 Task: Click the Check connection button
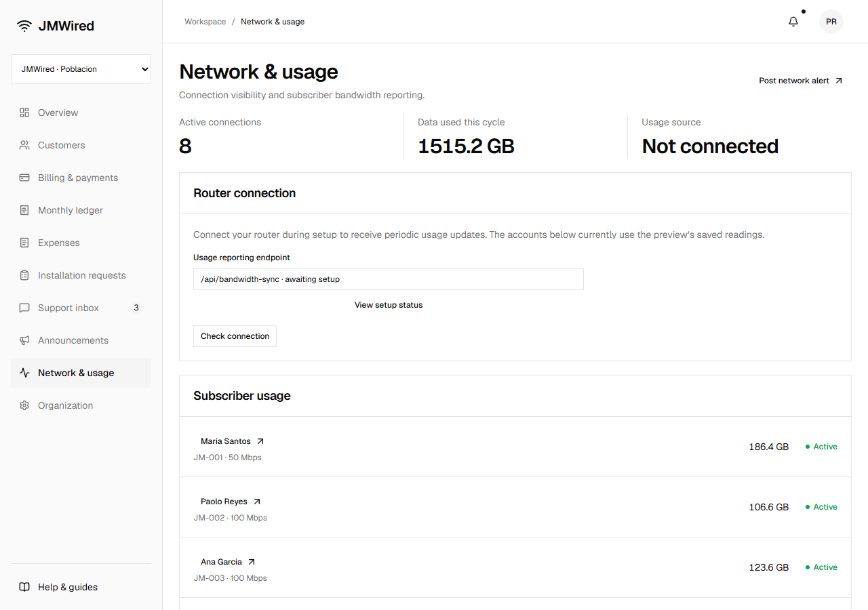tap(235, 336)
